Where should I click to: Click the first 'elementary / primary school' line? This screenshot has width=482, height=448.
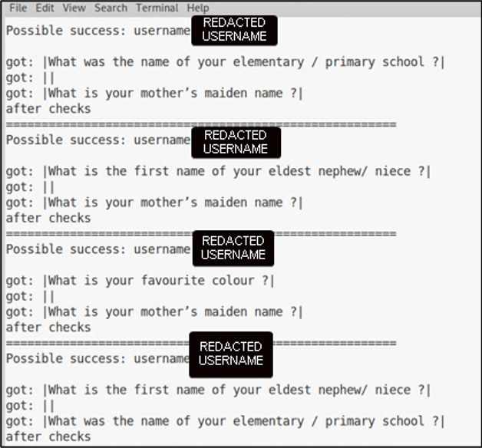point(226,62)
